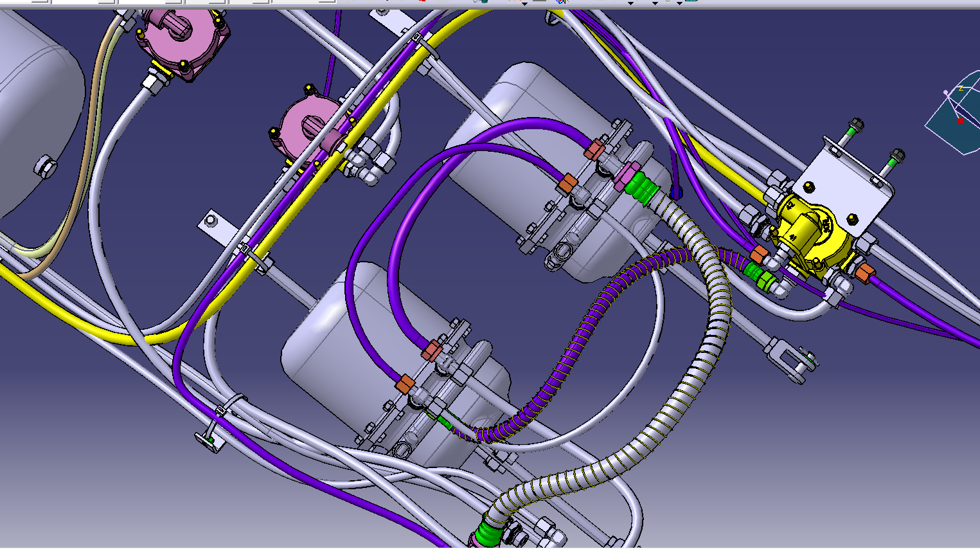Select the small bracket tab with a hole
980x549 pixels.
pos(218,230)
